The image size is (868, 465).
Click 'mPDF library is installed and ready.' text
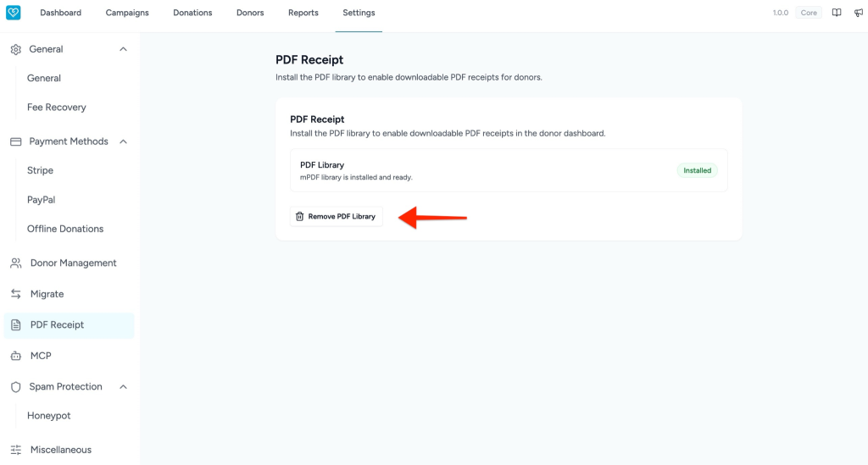(356, 178)
